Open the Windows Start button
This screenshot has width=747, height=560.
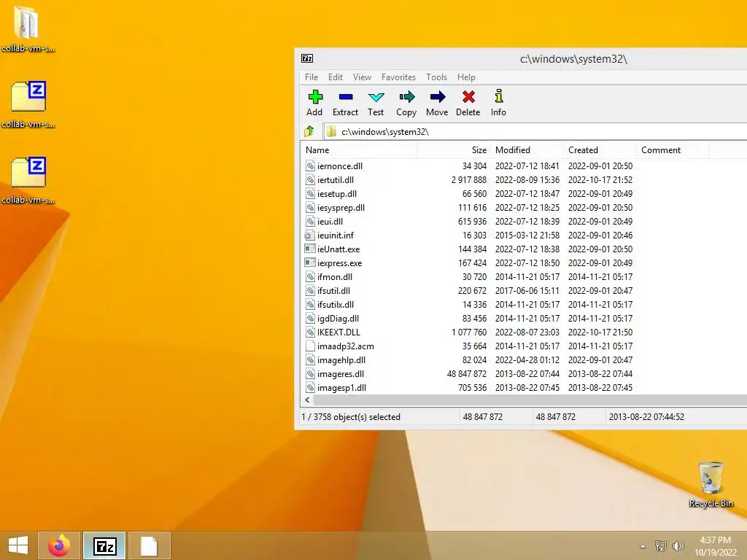[x=18, y=545]
